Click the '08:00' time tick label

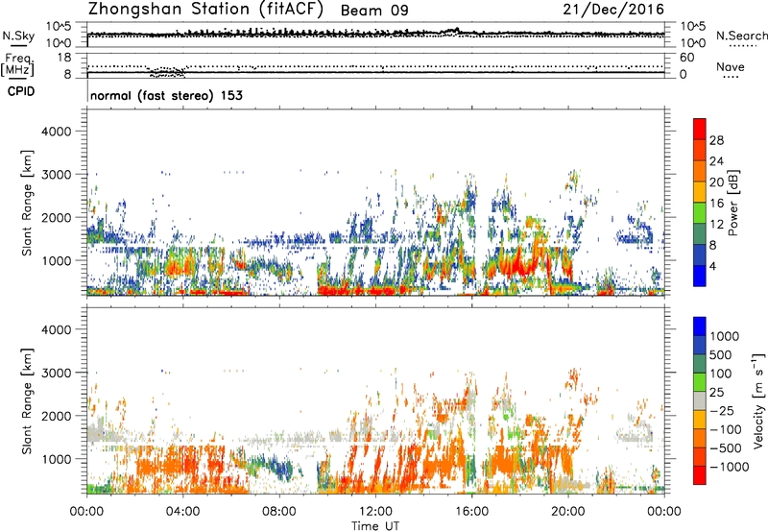[x=278, y=512]
